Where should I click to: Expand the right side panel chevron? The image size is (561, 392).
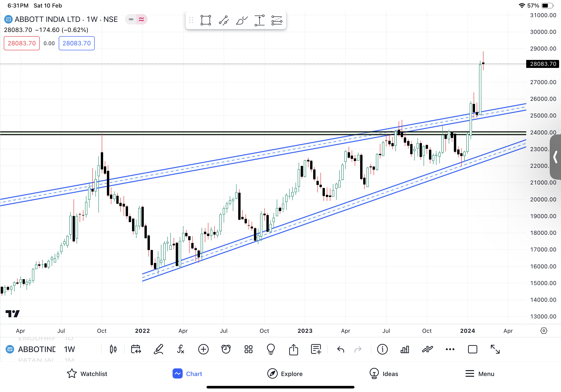(x=555, y=157)
